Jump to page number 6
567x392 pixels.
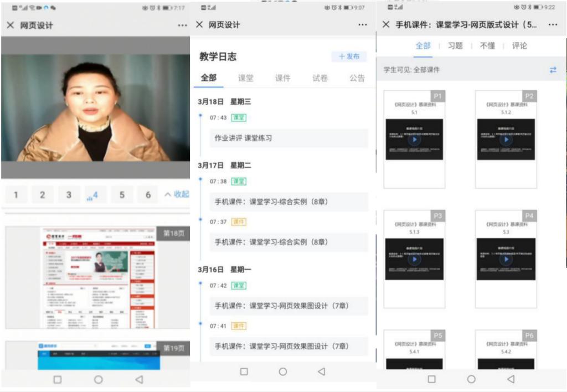click(148, 195)
